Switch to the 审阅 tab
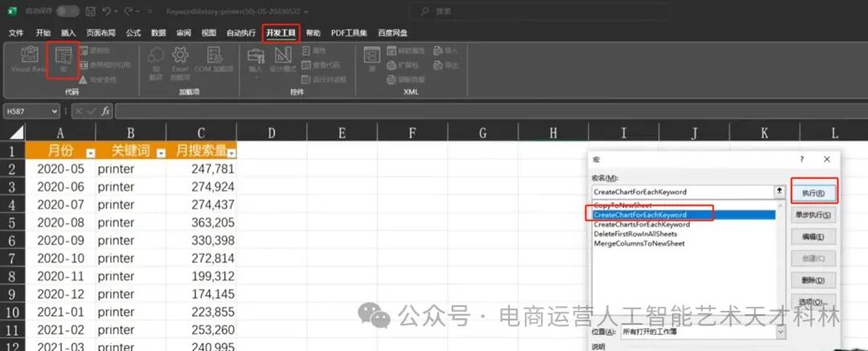Viewport: 868px width, 351px height. (x=184, y=33)
